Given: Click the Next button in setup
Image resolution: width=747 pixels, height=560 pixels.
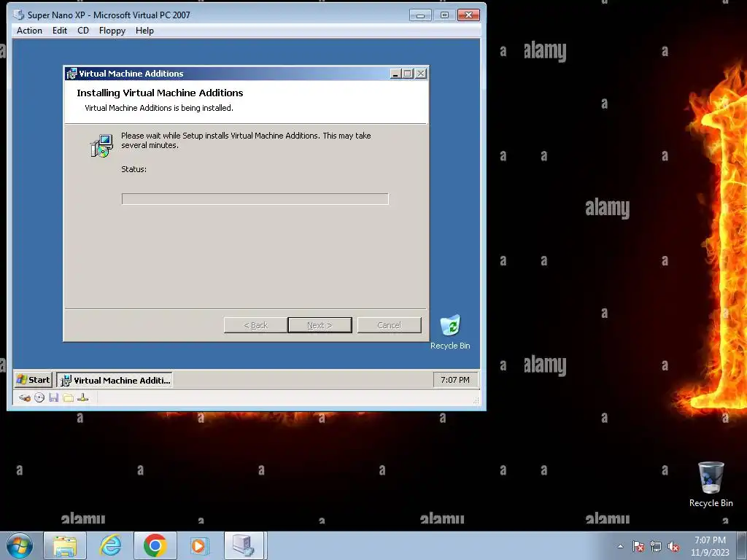Looking at the screenshot, I should tap(320, 325).
